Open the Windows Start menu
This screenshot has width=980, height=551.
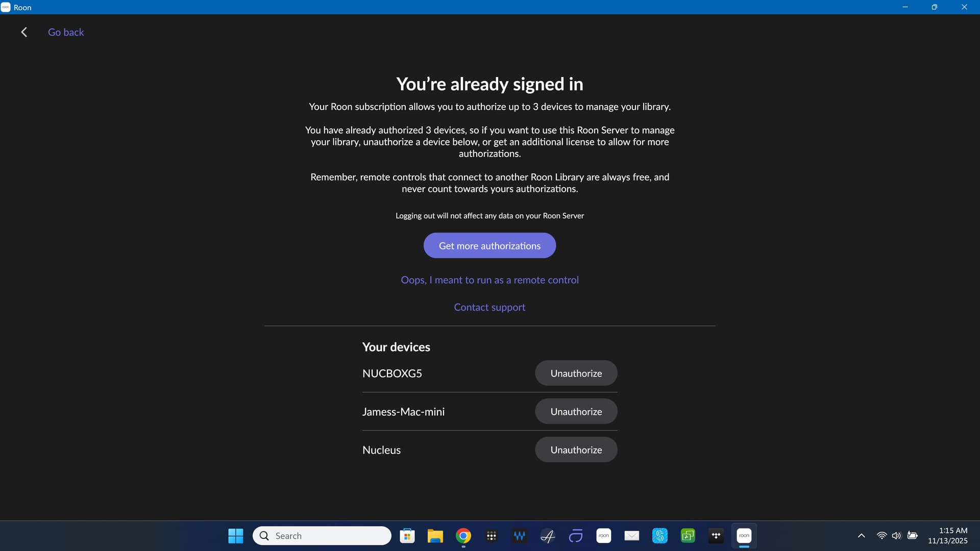(x=235, y=536)
